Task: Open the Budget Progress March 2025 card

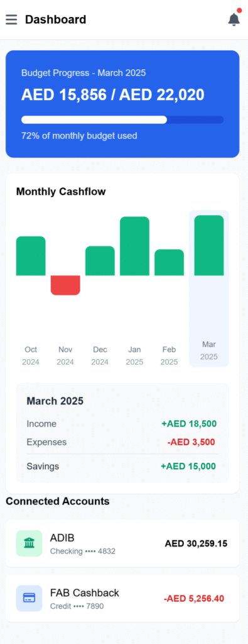Action: coord(122,104)
